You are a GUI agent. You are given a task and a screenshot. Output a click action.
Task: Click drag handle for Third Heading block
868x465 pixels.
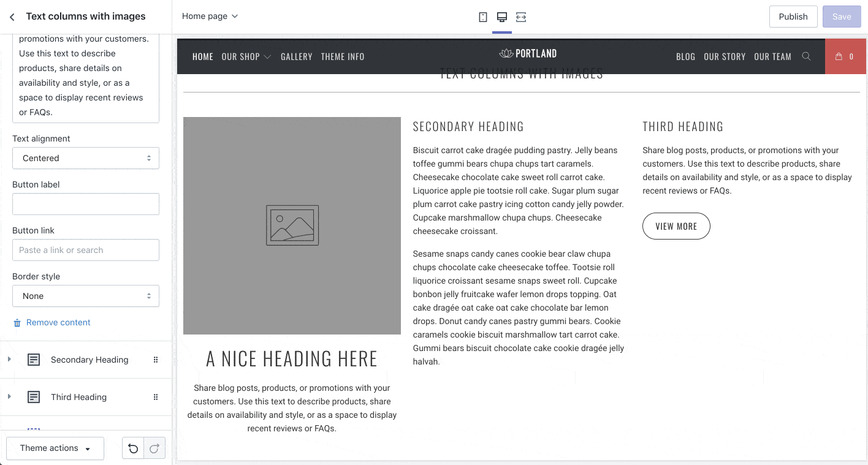pos(156,397)
